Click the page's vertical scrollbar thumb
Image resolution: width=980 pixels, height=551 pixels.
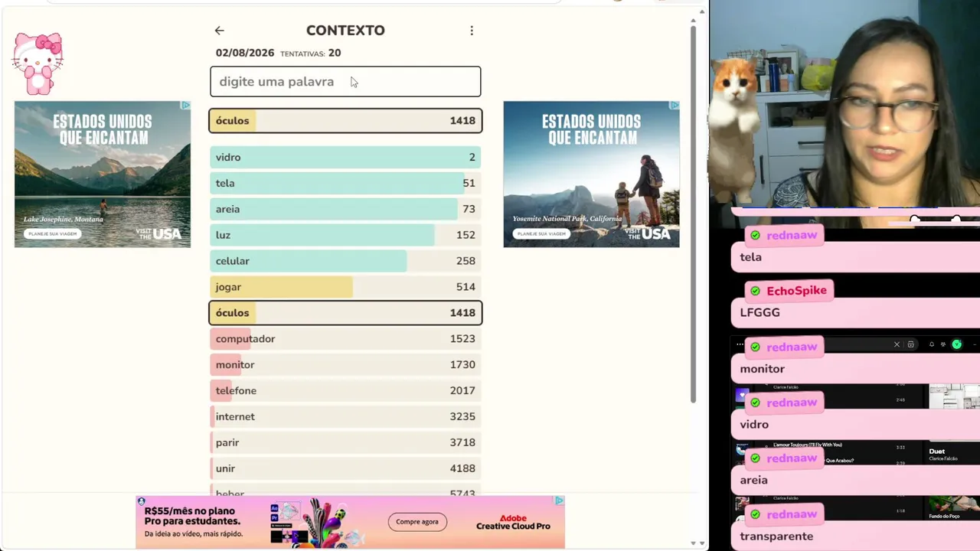pyautogui.click(x=693, y=214)
